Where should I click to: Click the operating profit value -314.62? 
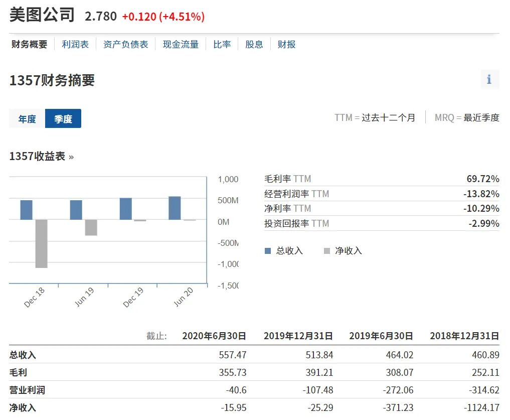(x=484, y=390)
